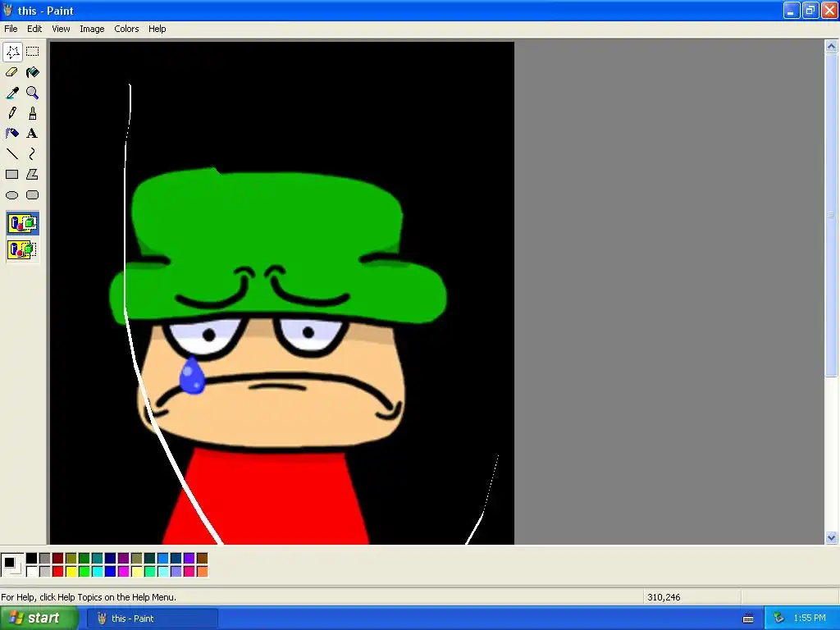This screenshot has height=630, width=840.
Task: Pick the white color swatch
Action: tap(32, 572)
